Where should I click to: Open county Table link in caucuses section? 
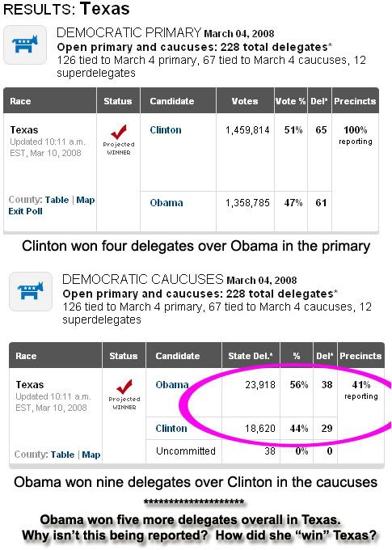tap(62, 455)
